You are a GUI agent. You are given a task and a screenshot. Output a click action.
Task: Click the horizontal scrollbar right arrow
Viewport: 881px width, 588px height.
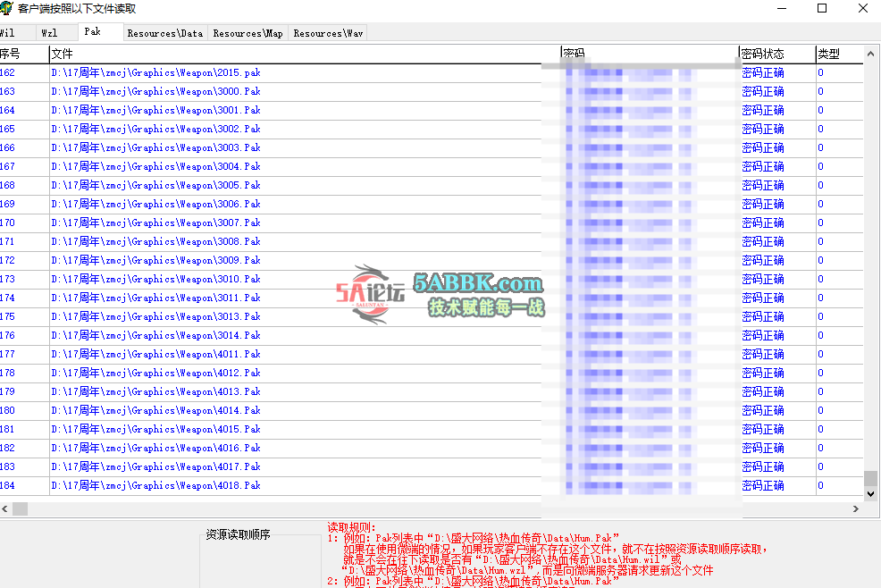(x=856, y=508)
